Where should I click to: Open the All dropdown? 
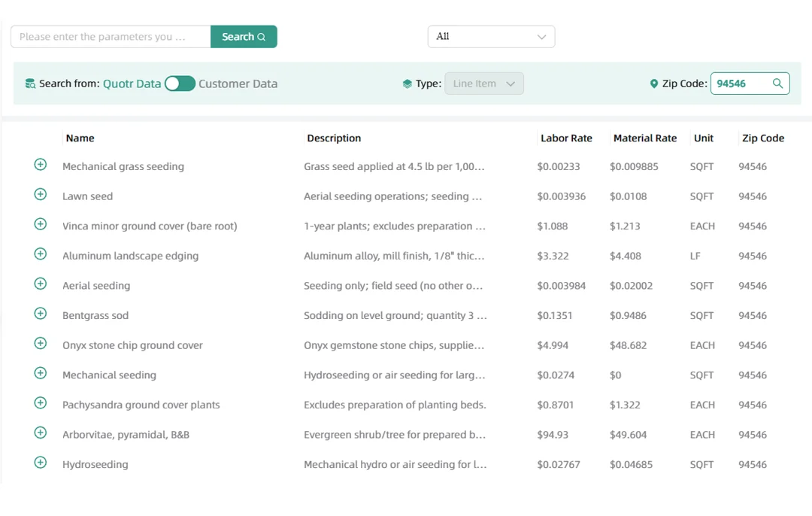(x=491, y=35)
